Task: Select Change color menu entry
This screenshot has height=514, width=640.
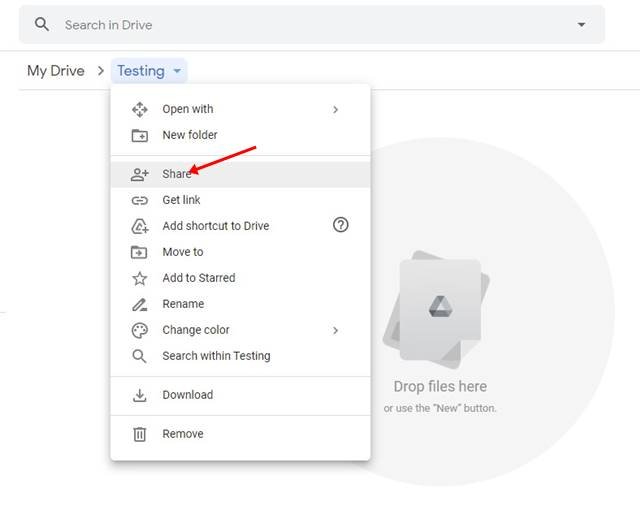Action: click(240, 330)
